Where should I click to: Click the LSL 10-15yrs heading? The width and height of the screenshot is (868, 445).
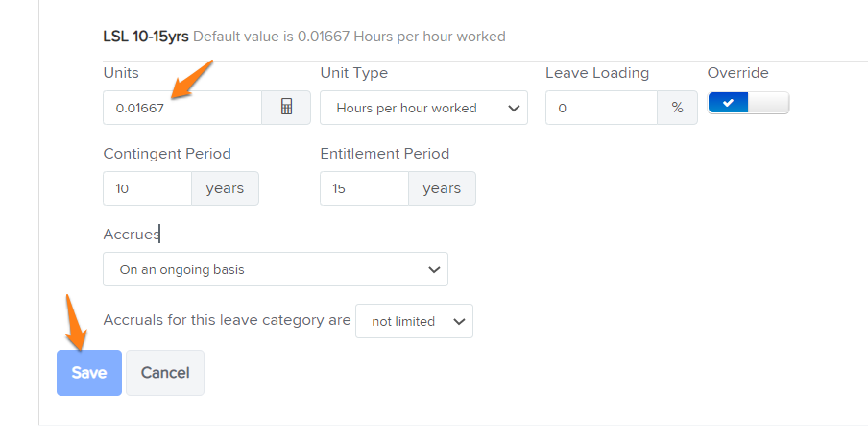click(x=146, y=37)
